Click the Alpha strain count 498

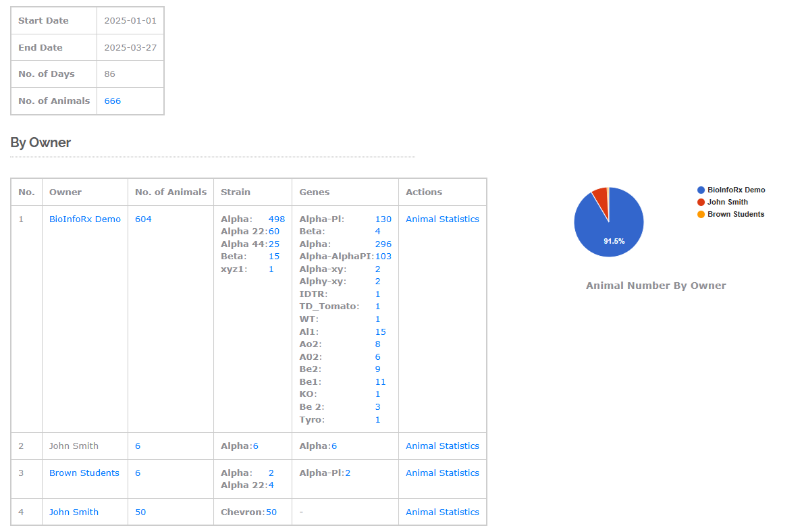pyautogui.click(x=276, y=219)
